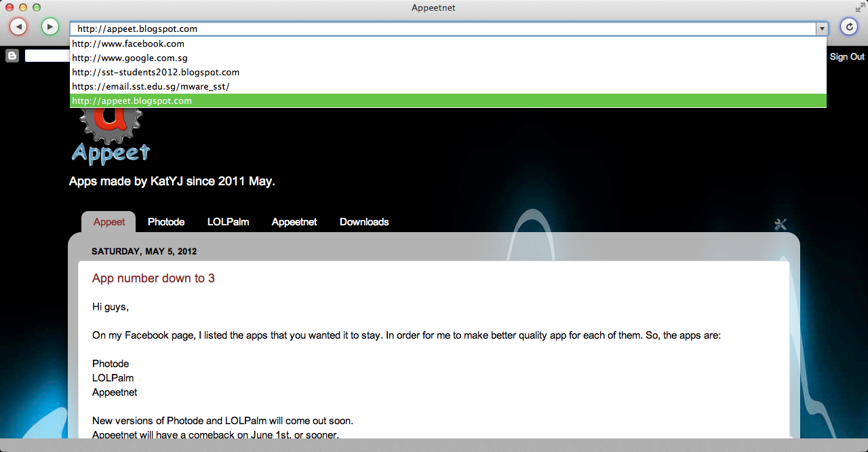868x452 pixels.
Task: Open the post 'App number down to 3'
Action: 153,278
